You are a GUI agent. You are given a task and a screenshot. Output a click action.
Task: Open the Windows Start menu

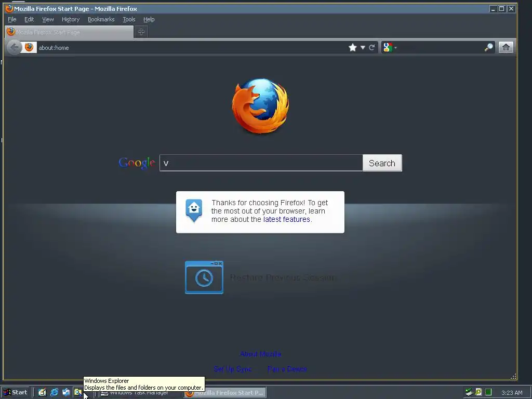(15, 392)
